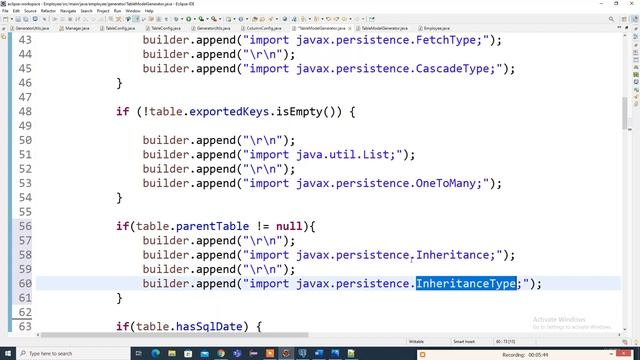Click the Pin Editor toolbar icon
Screen dimensions: 640x360
coord(371,19)
